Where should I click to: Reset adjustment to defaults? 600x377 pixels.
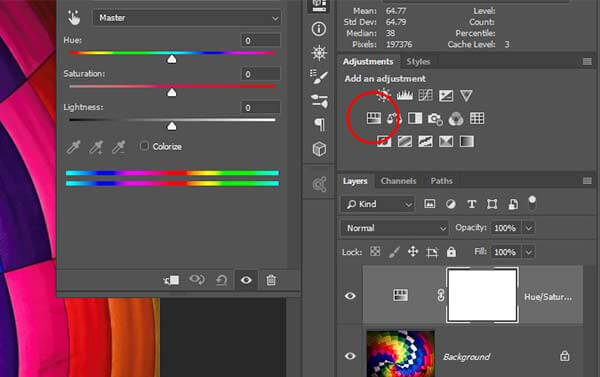point(222,280)
